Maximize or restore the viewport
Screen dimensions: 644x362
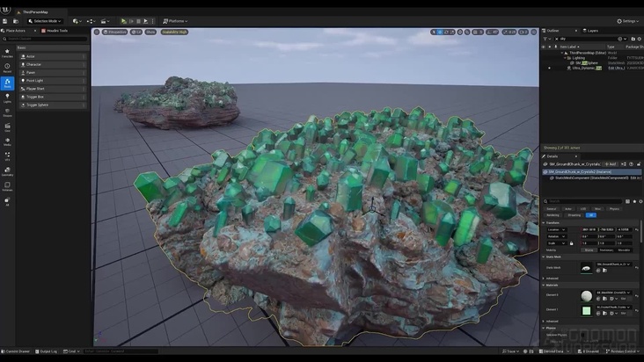click(x=534, y=32)
